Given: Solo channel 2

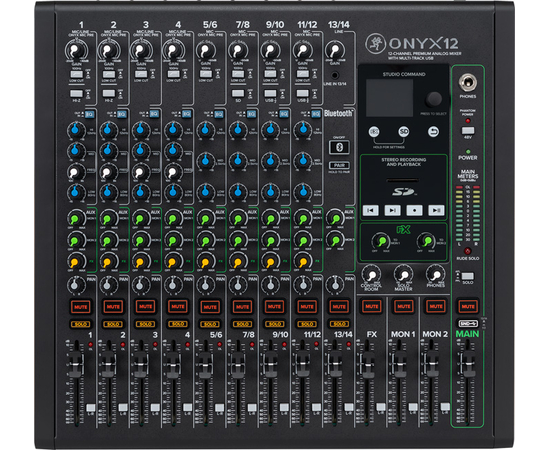Looking at the screenshot, I should (113, 324).
